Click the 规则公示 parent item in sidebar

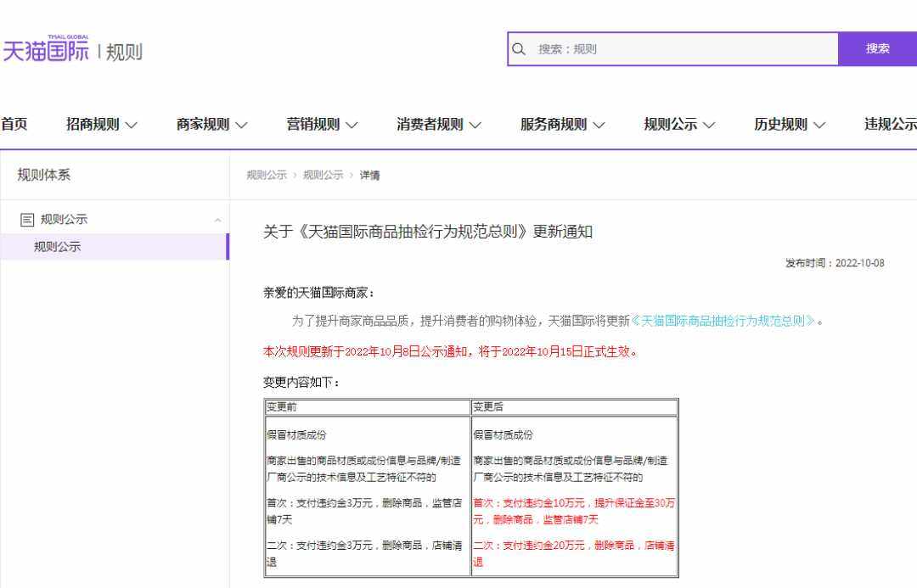pyautogui.click(x=64, y=220)
